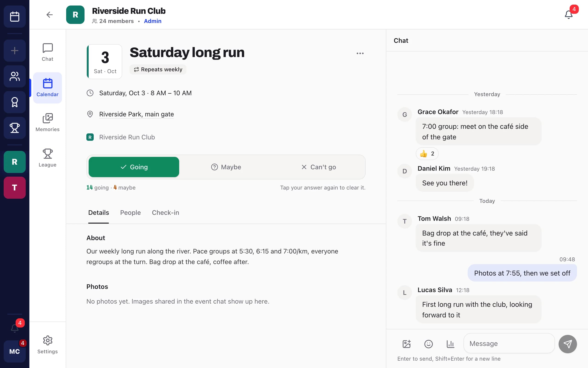This screenshot has width=588, height=368.
Task: Focus the Message input field
Action: point(509,343)
